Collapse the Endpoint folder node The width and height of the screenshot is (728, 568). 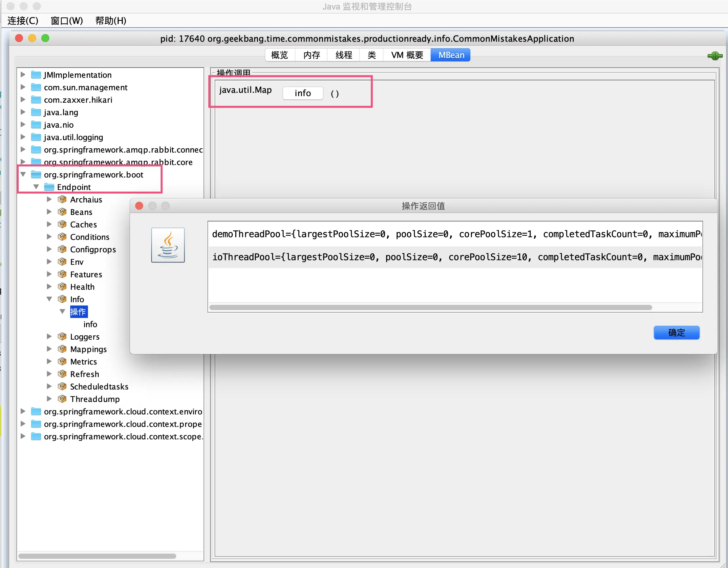tap(36, 187)
